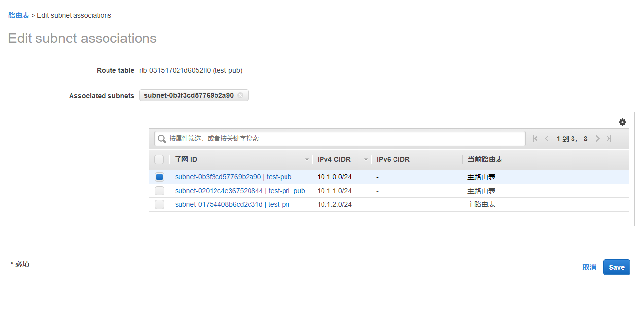Toggle the select-all subnets checkbox

click(x=159, y=159)
